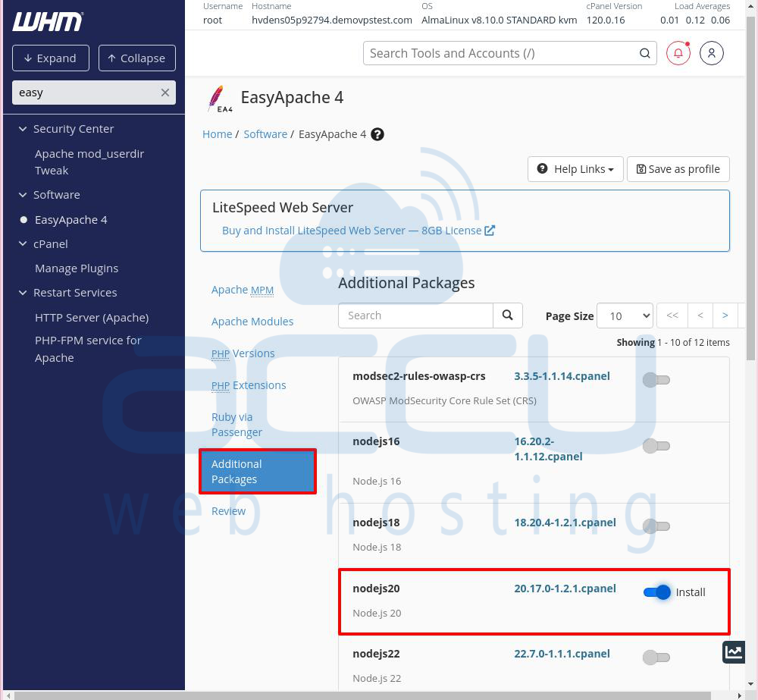Open the notifications bell icon
Viewport: 758px width, 700px height.
click(678, 53)
